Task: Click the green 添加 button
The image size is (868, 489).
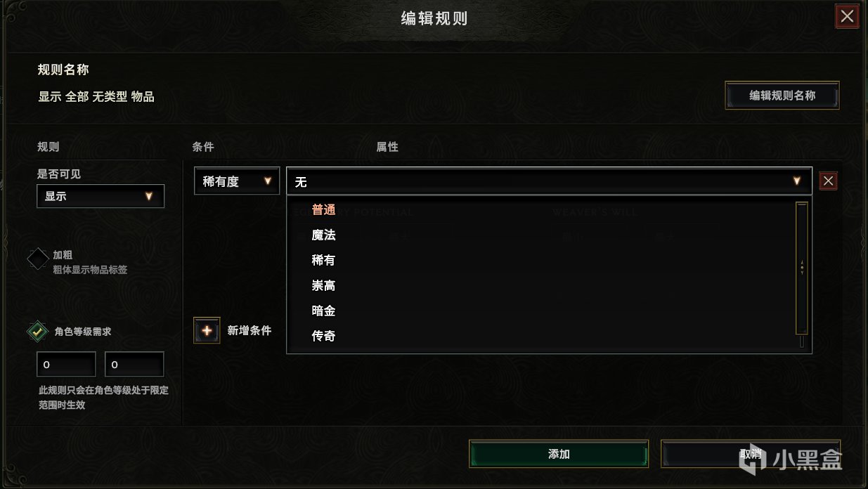Action: 559,454
